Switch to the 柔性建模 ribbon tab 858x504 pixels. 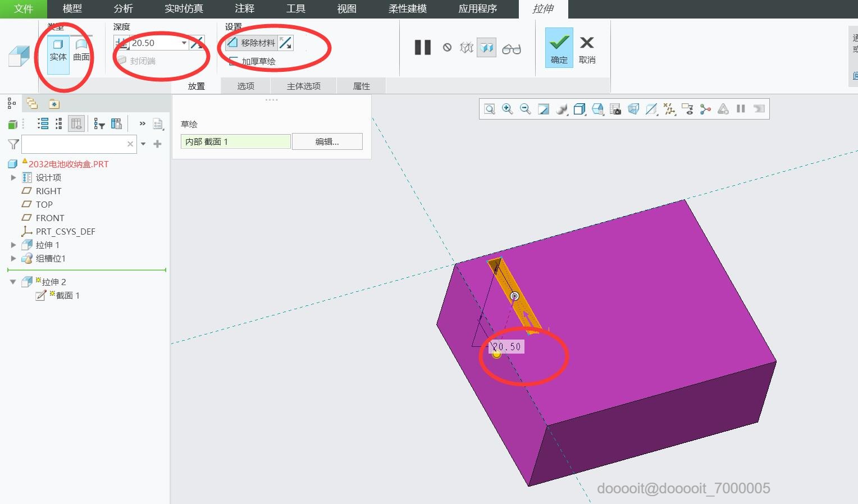pos(408,9)
